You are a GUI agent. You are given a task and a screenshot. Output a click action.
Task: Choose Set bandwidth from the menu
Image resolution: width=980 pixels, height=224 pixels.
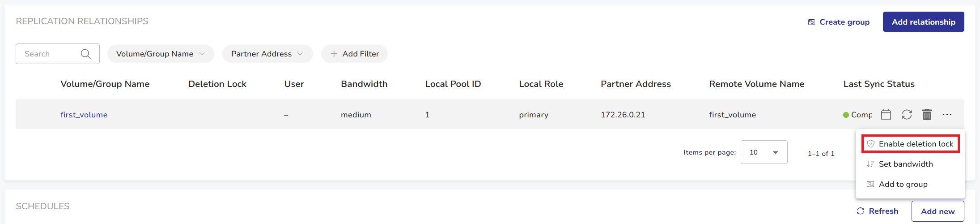point(905,164)
